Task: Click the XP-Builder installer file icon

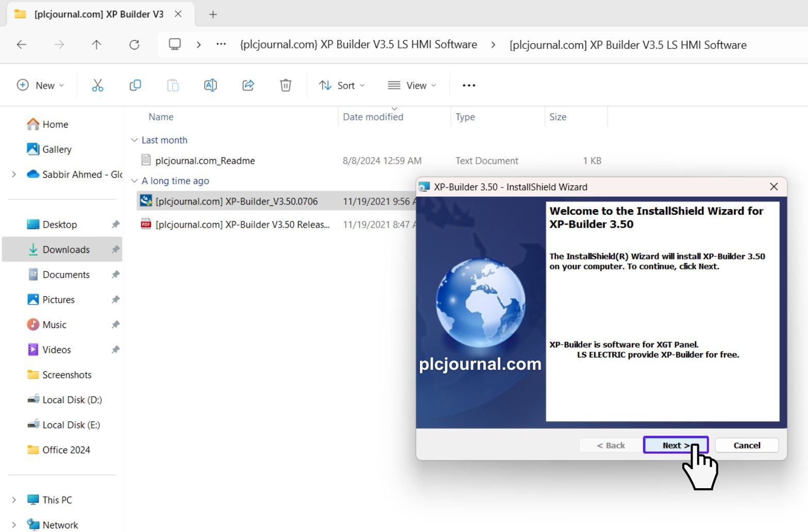Action: pos(146,201)
